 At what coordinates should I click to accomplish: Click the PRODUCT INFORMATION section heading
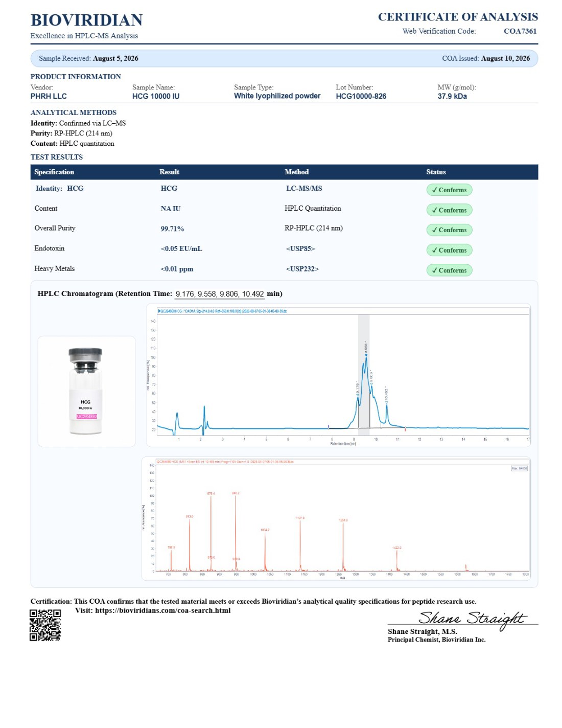click(76, 77)
